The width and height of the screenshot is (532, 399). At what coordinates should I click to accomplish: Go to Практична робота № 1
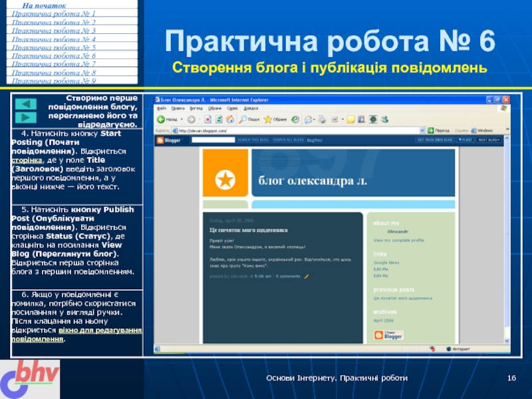[54, 13]
